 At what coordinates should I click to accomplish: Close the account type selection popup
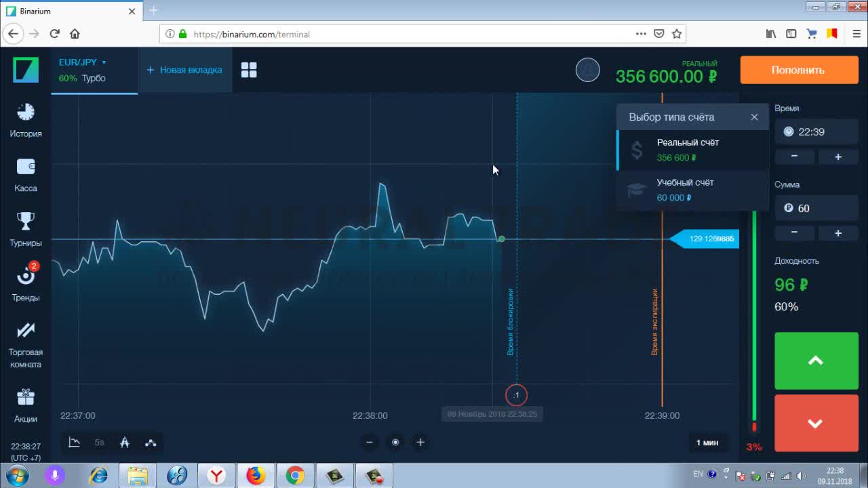[754, 117]
